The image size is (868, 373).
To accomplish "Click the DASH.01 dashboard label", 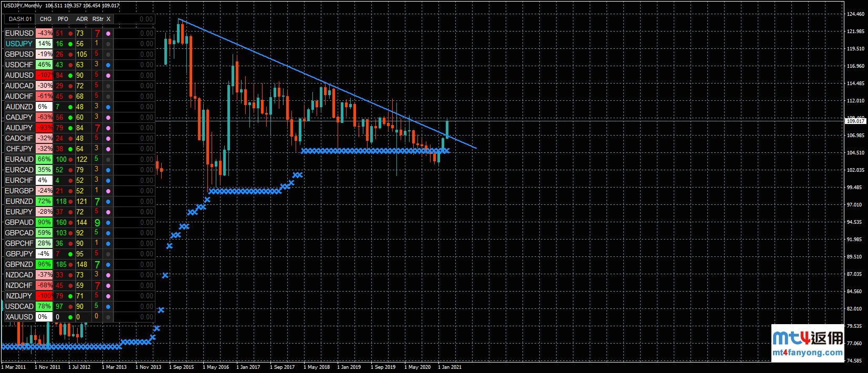I will point(20,19).
